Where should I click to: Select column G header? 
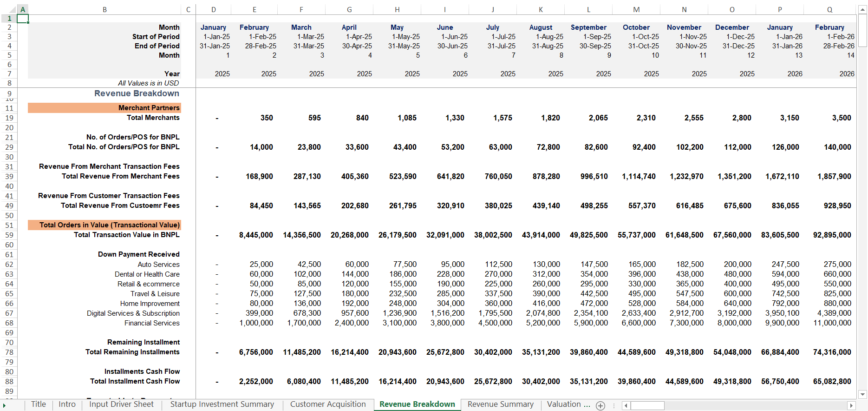349,9
